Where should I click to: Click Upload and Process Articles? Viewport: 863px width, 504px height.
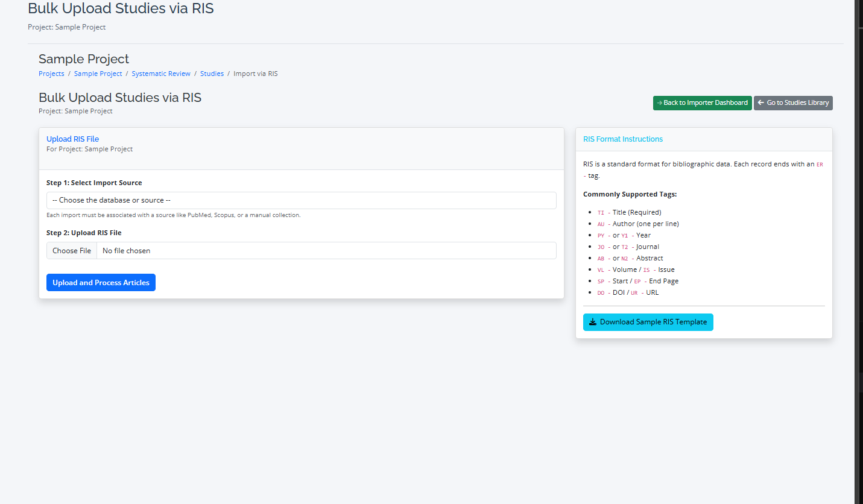pos(101,283)
